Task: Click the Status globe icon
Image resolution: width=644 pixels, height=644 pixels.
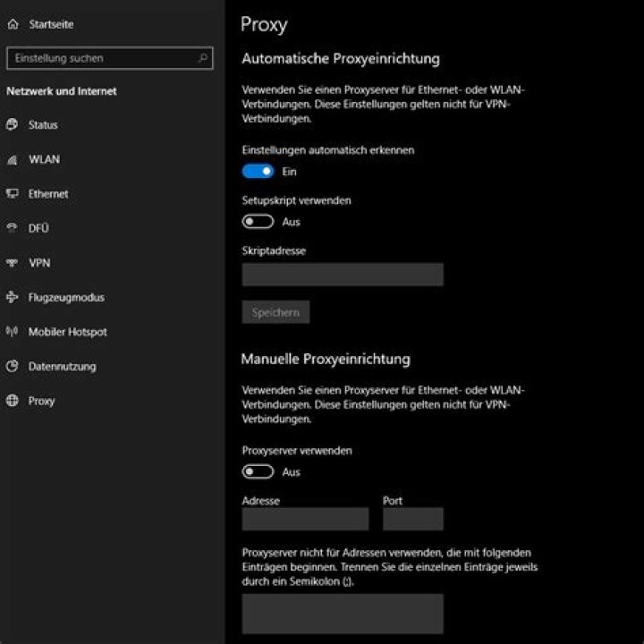Action: (x=13, y=124)
